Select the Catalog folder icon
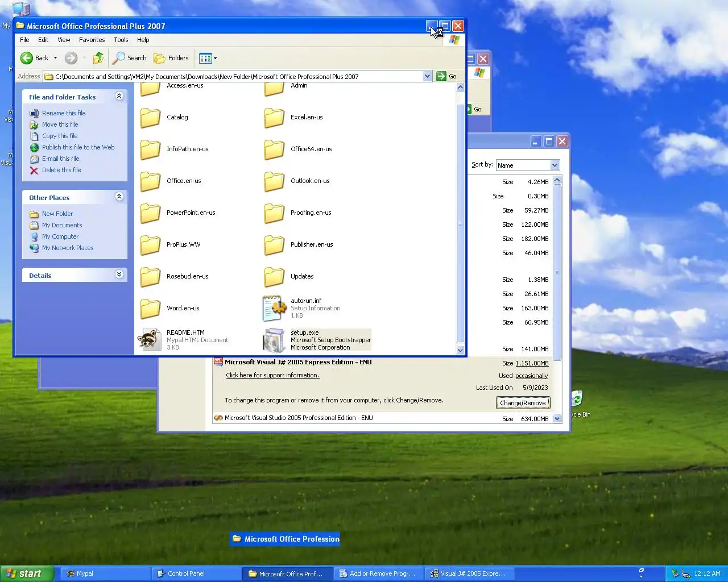 [x=150, y=118]
